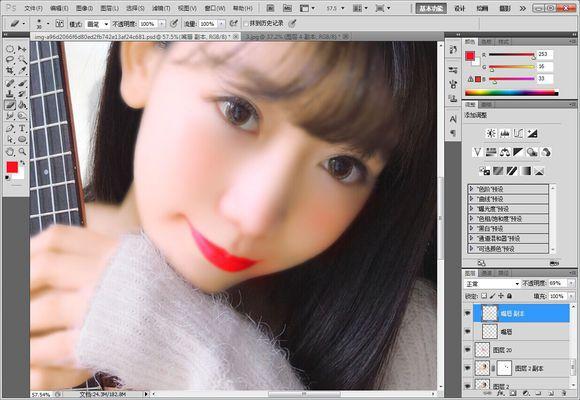Select the Pen tool
The height and width of the screenshot is (400, 580).
point(10,128)
